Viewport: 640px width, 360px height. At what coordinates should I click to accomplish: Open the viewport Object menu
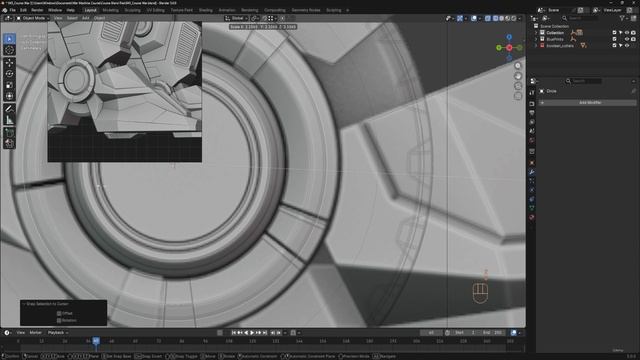point(100,18)
